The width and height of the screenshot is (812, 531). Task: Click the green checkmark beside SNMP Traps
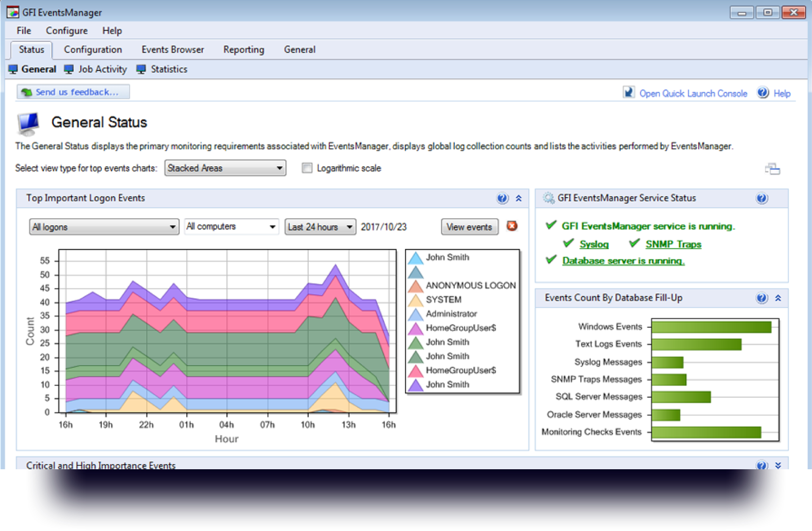point(634,243)
